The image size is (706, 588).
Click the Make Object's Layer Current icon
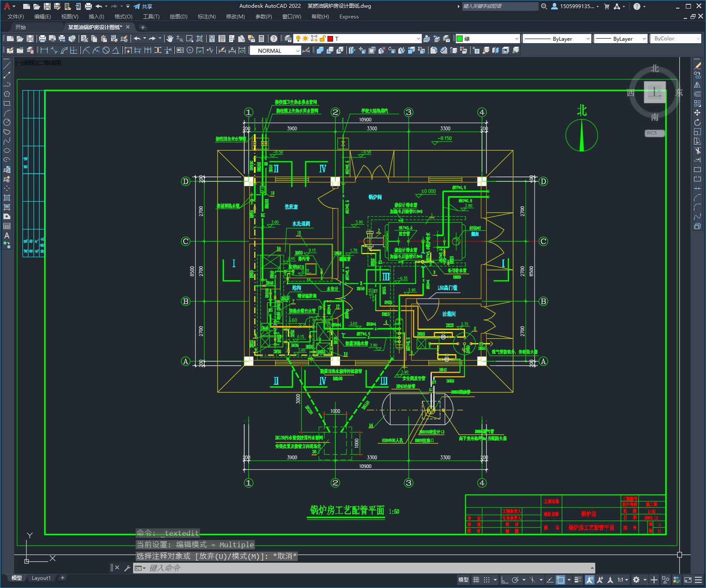(427, 39)
